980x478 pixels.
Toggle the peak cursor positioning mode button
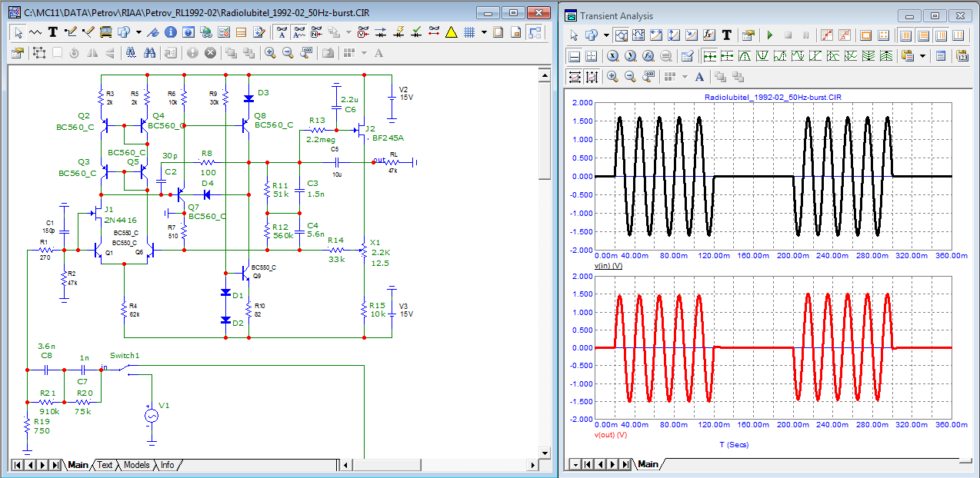745,56
